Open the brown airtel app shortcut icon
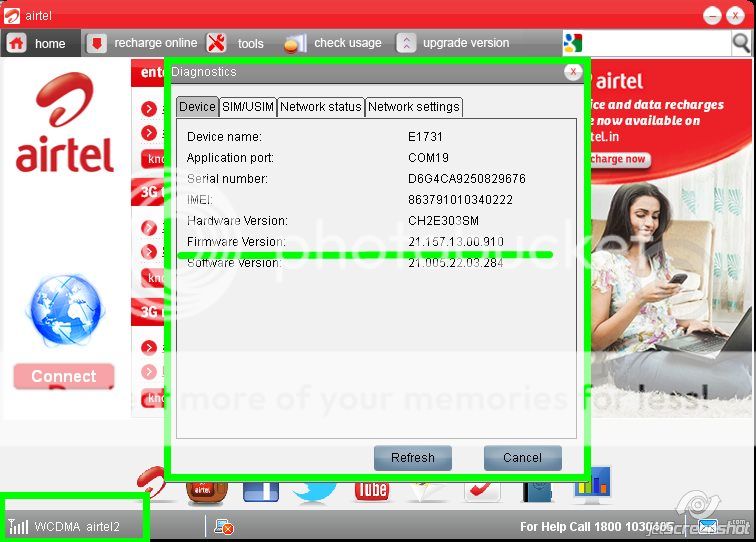Viewport: 756px width, 542px height. tap(206, 492)
